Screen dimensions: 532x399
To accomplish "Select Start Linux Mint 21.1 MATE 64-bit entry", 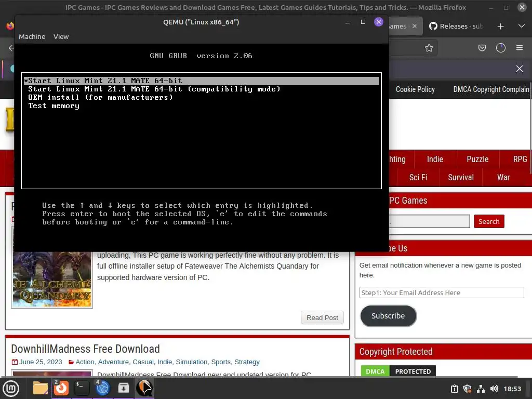I will click(202, 81).
